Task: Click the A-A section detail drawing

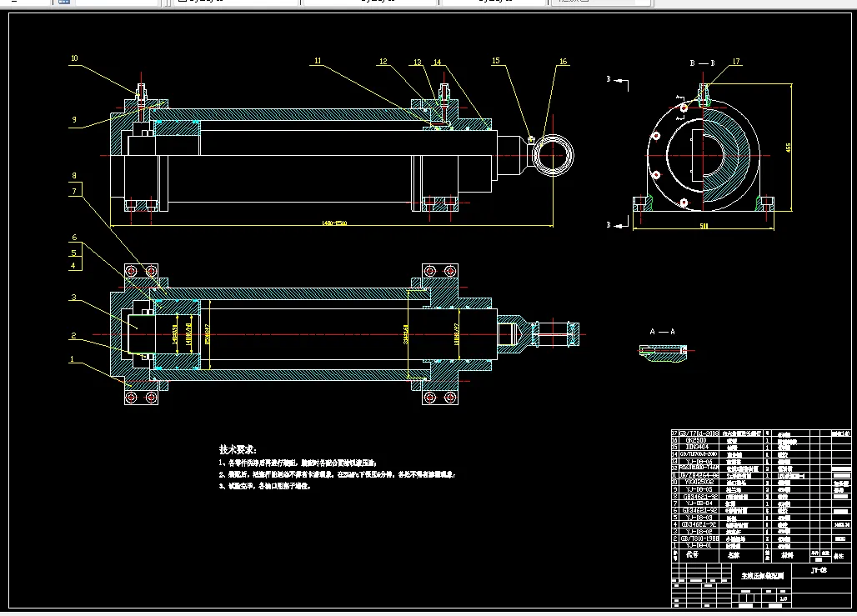Action: (663, 352)
